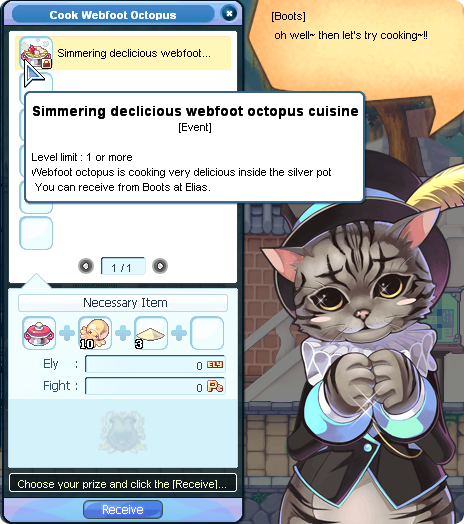Viewport: 464px width, 524px height.
Task: Click the Necessary Item header
Action: click(x=123, y=303)
